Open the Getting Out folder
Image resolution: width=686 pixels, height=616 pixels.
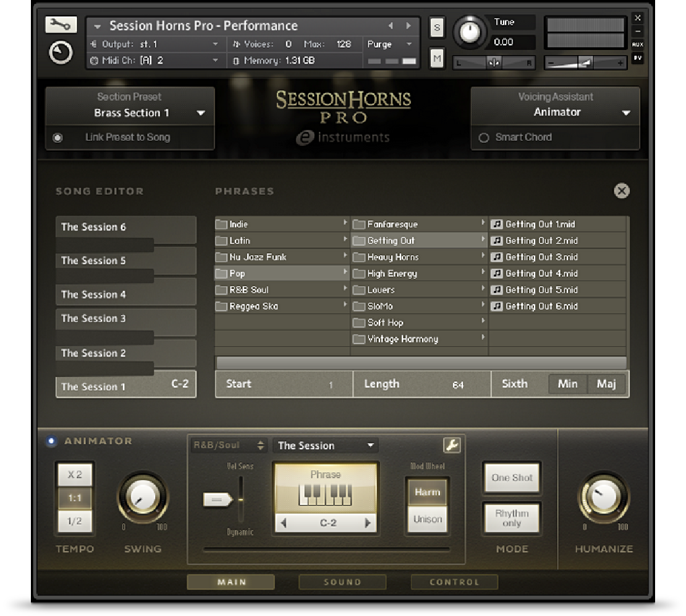[x=420, y=240]
